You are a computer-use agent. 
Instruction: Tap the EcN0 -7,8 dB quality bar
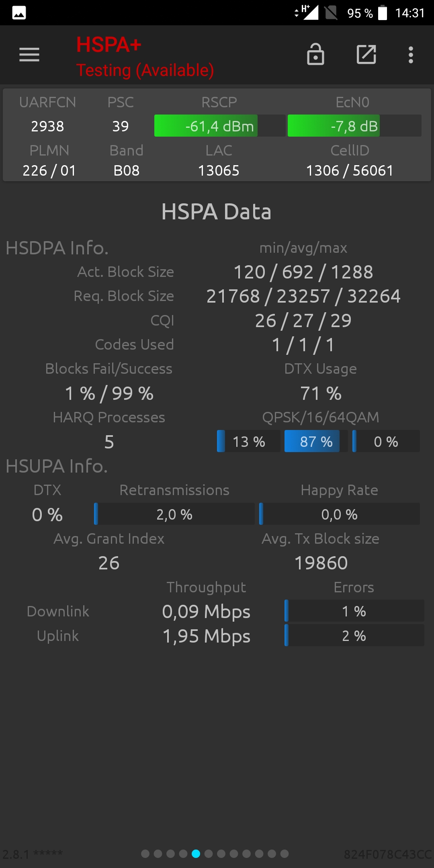click(354, 126)
